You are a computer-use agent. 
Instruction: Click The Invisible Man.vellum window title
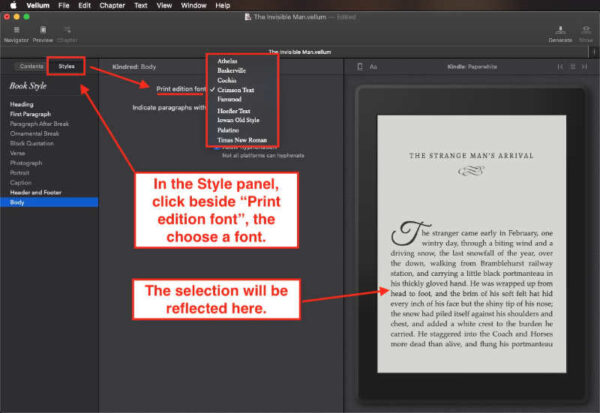point(290,17)
